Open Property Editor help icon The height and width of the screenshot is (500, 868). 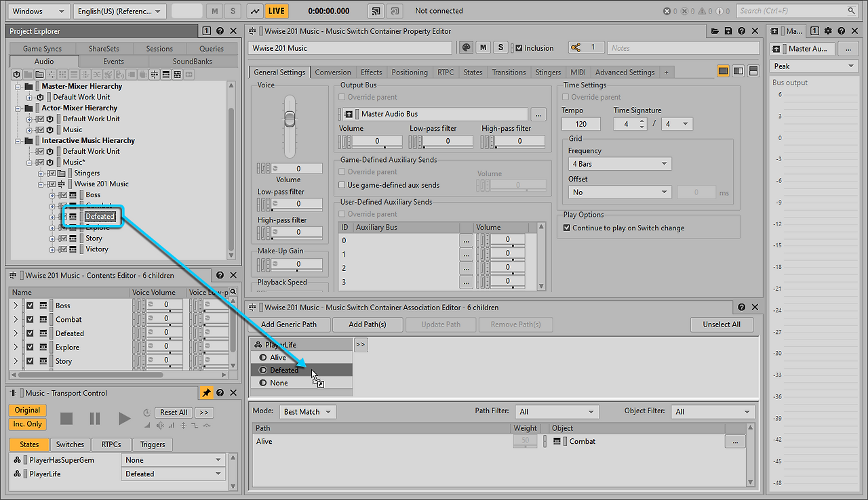(741, 31)
